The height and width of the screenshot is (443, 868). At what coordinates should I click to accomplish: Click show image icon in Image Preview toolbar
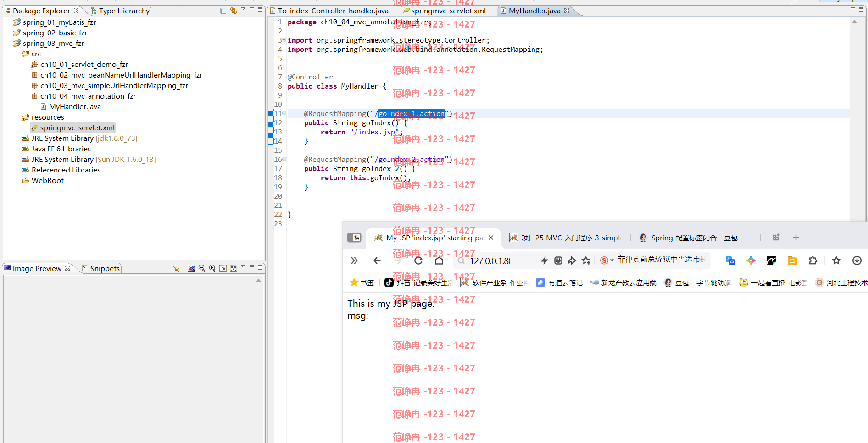(191, 268)
